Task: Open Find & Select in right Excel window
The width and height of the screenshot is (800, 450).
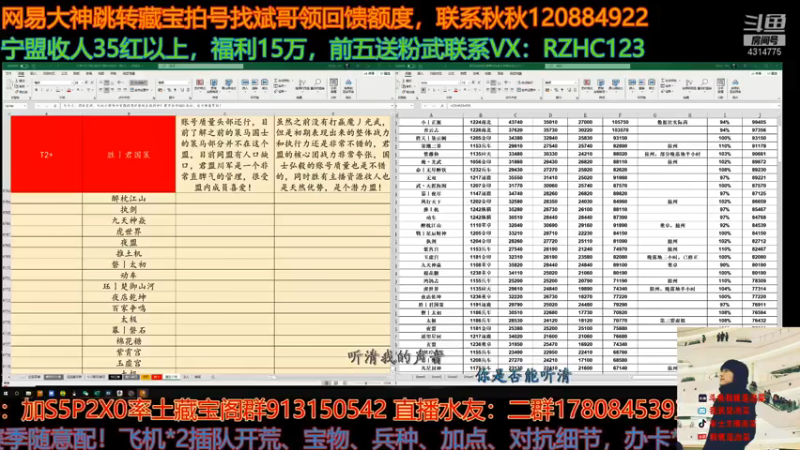Action: [x=705, y=85]
